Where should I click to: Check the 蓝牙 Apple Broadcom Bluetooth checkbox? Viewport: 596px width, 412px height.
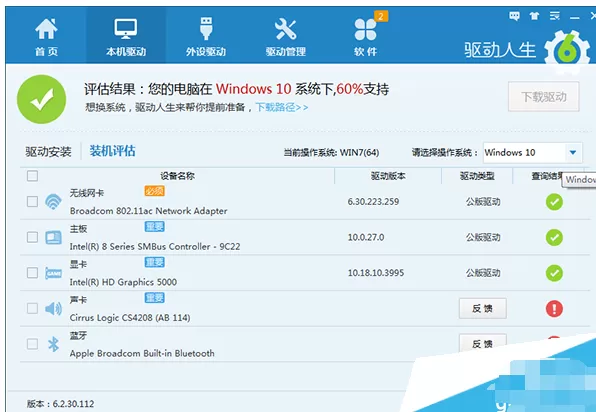click(x=32, y=344)
